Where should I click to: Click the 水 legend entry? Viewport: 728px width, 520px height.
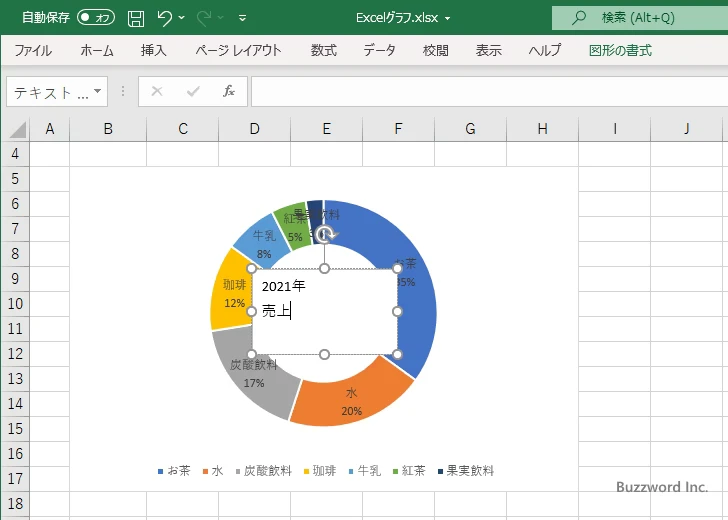pos(213,471)
